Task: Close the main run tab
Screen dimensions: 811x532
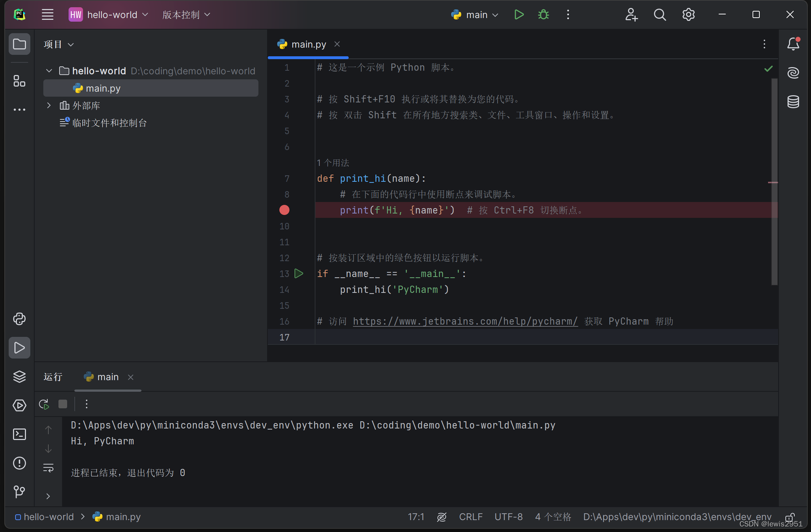Action: tap(131, 377)
